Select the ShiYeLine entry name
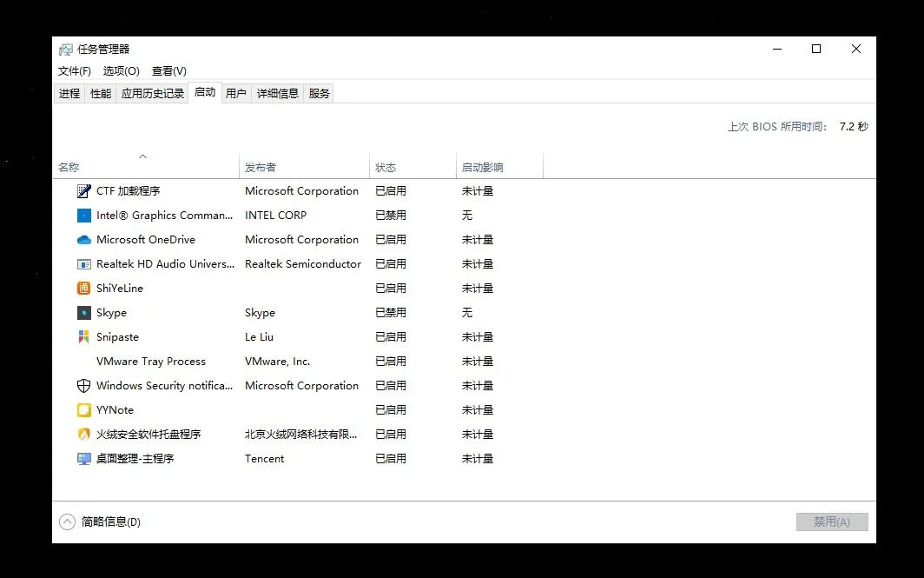 (120, 289)
